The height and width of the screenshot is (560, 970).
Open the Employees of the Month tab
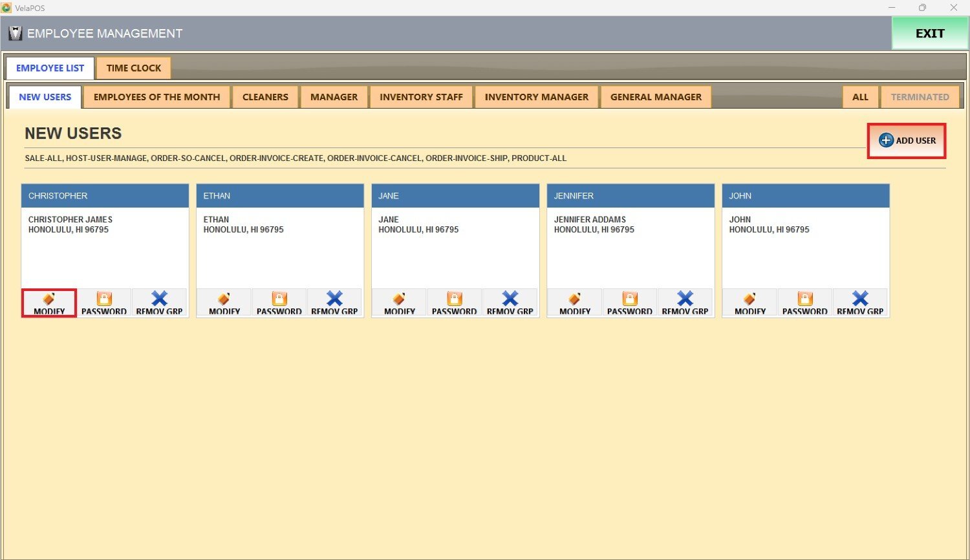point(156,97)
